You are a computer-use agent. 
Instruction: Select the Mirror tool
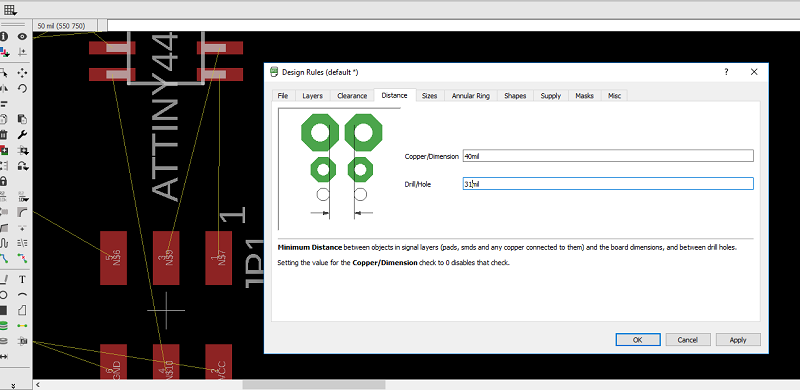pos(4,88)
